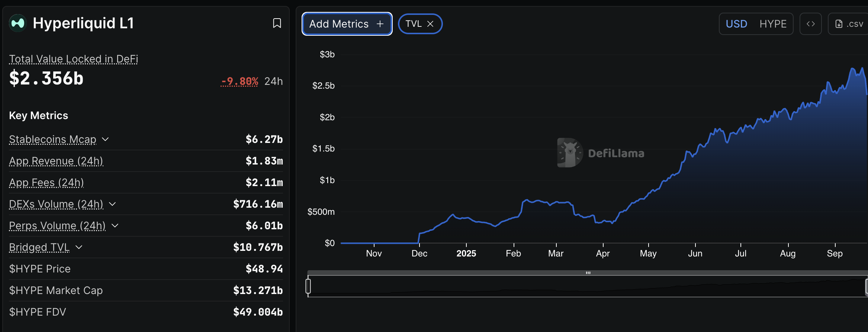Click the App Revenue (24h) label
Screen dimensions: 868x332
(56, 161)
